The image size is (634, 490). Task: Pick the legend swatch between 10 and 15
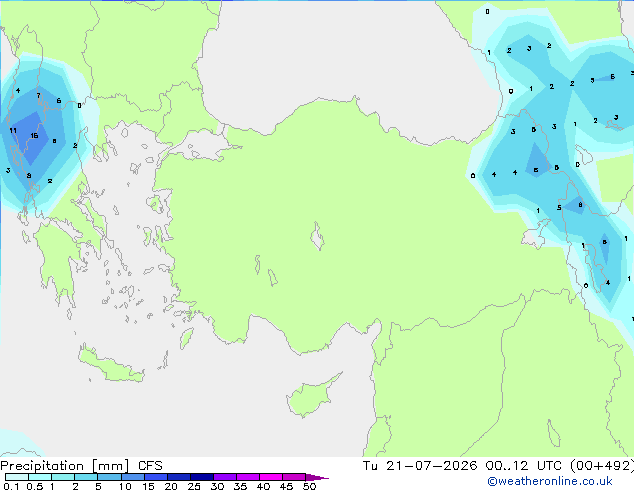pos(133,477)
